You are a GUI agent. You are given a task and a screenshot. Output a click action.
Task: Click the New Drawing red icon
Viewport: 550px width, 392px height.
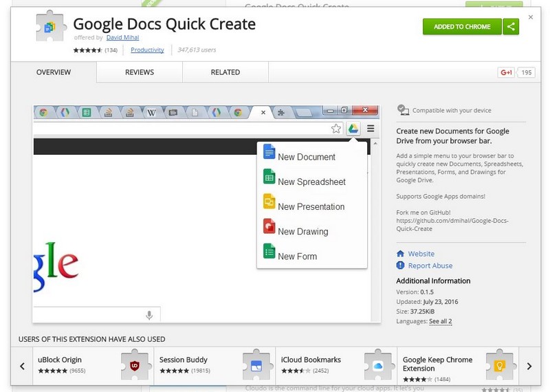(x=269, y=226)
